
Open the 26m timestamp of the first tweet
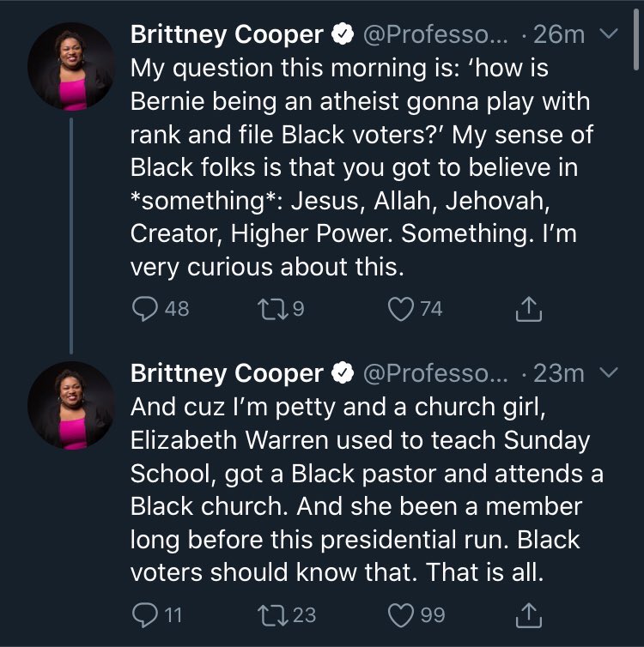click(559, 35)
